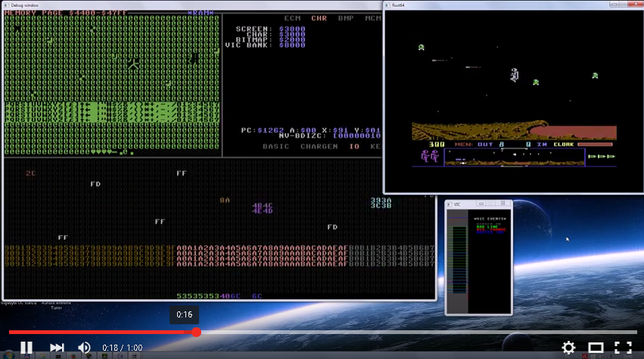Image resolution: width=644 pixels, height=359 pixels.
Task: Click the SCREEN: address value
Action: (x=292, y=29)
